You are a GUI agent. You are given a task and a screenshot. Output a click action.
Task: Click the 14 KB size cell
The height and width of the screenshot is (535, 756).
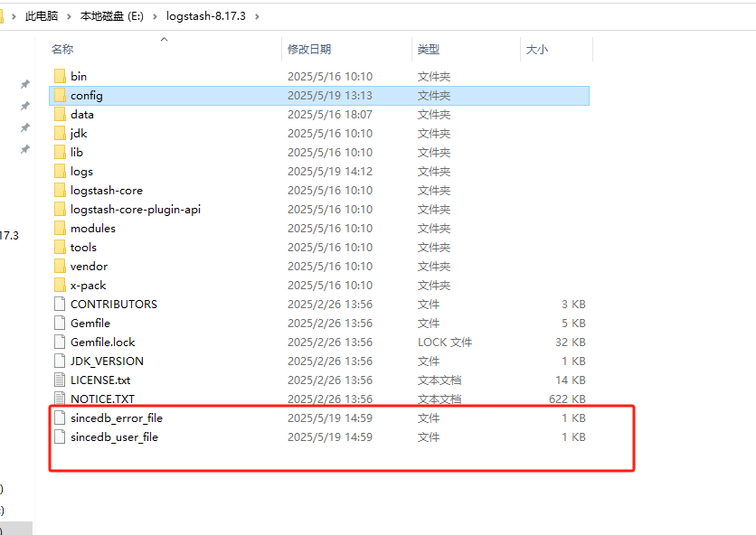coord(571,380)
